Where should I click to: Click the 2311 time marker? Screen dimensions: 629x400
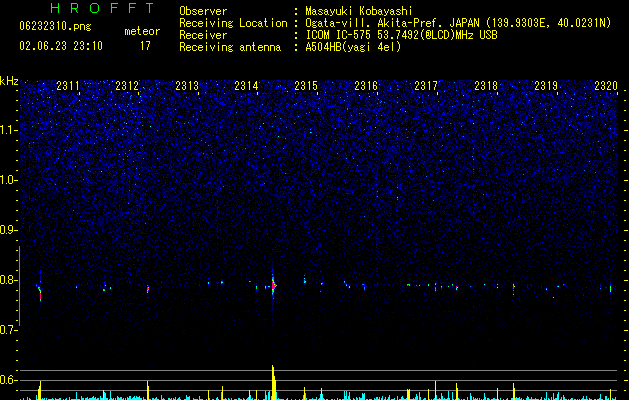click(x=68, y=86)
